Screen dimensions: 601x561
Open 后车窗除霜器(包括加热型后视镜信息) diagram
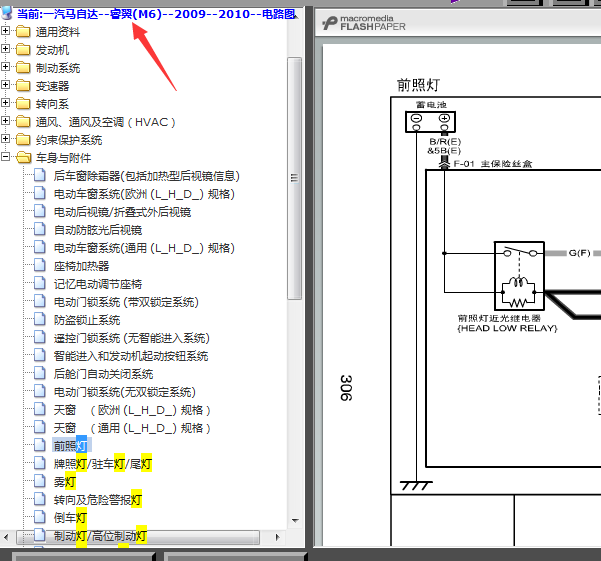point(146,176)
